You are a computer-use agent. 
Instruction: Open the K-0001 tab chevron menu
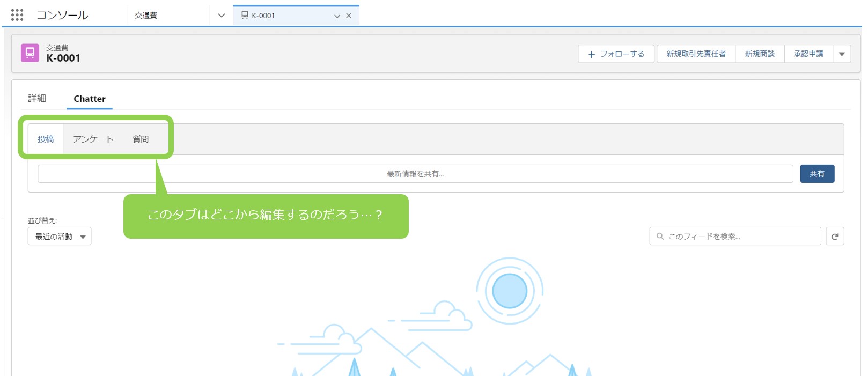337,16
